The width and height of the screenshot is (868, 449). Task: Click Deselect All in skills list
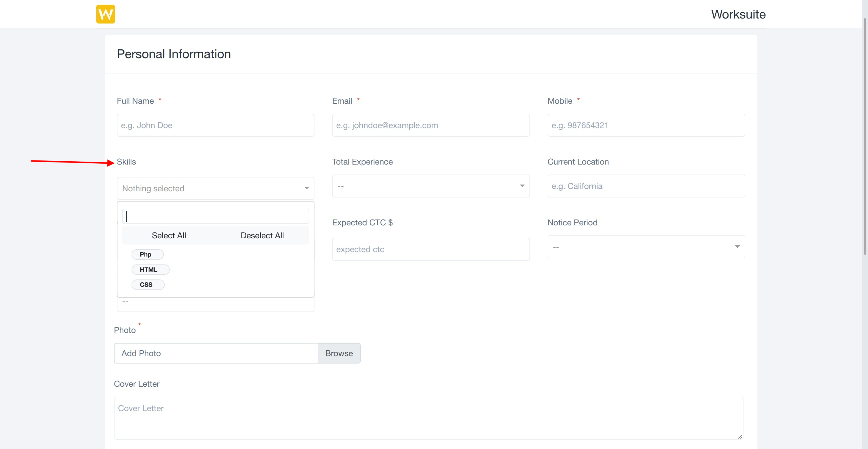tap(262, 235)
